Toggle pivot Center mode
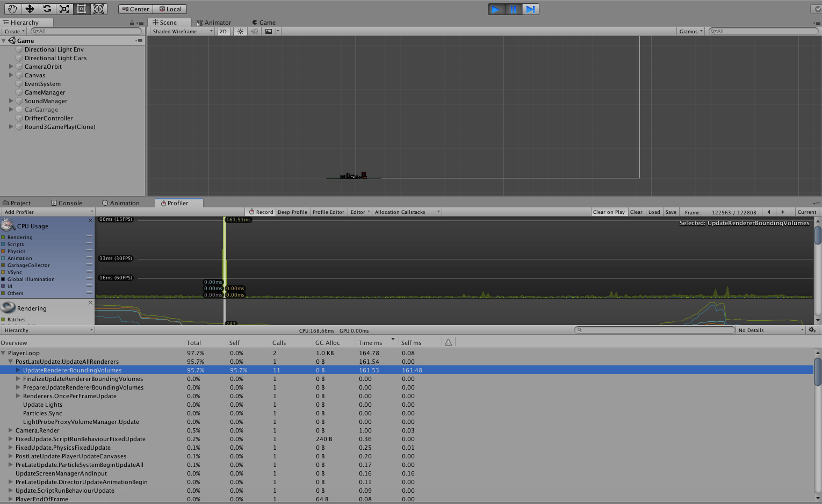 (x=135, y=9)
